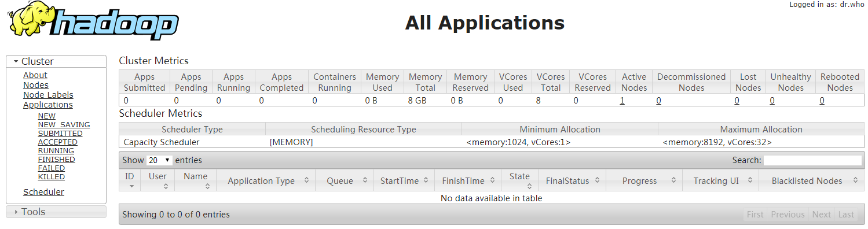Open the Scheduler page
Image resolution: width=868 pixels, height=229 pixels.
coord(43,192)
